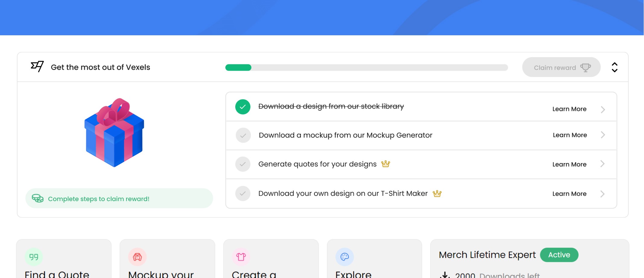Click the crown icon next to T-Shirt Maker step

pos(437,193)
